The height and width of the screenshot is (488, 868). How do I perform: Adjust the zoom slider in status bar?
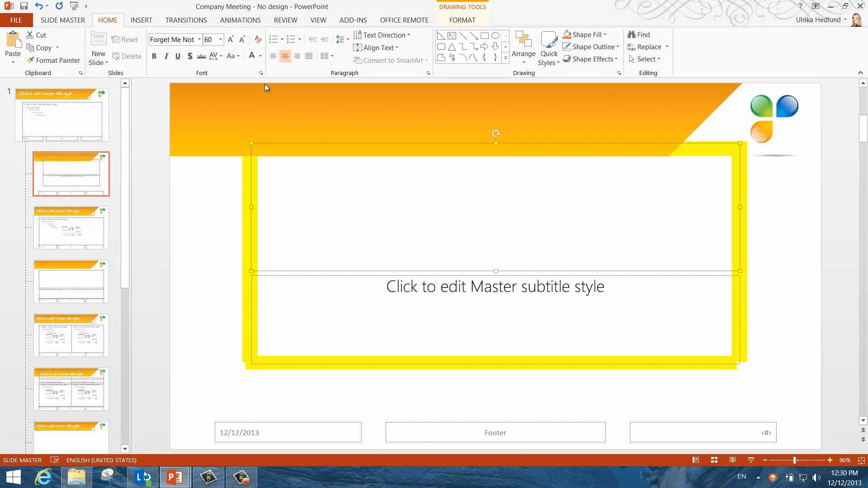click(794, 460)
